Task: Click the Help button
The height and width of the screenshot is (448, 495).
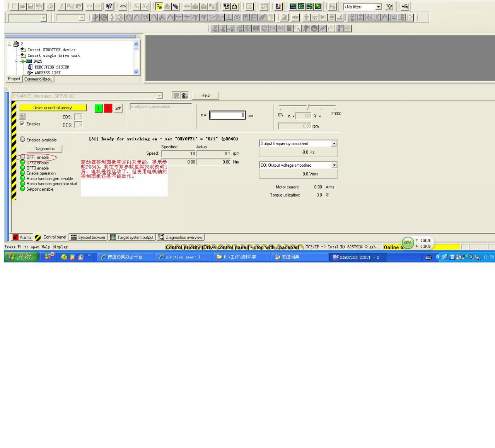Action: tap(205, 95)
